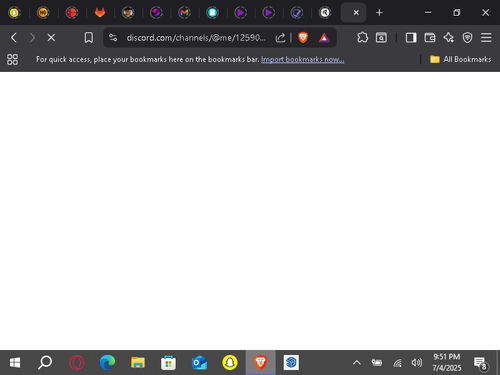
Task: Open the clock showing 9:51 PM
Action: 447,363
